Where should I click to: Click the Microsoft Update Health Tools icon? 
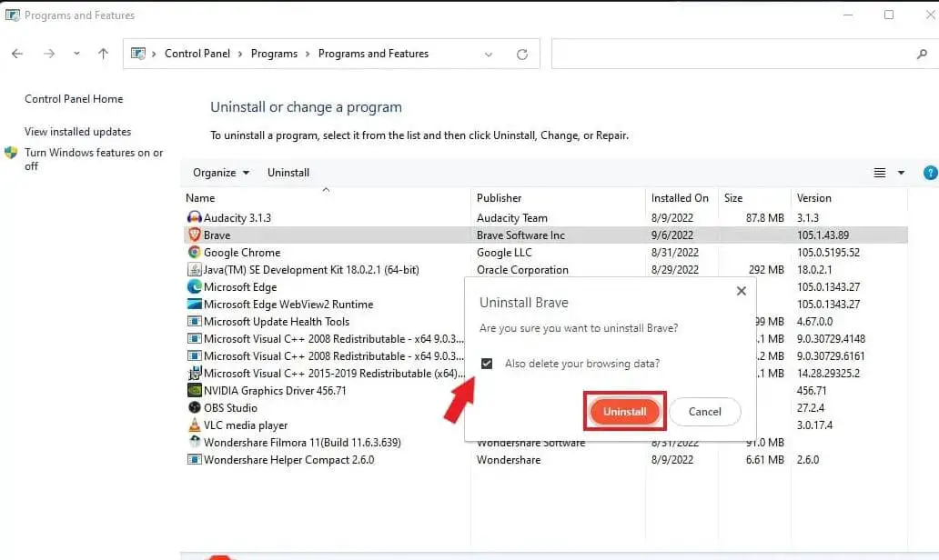pyautogui.click(x=194, y=321)
